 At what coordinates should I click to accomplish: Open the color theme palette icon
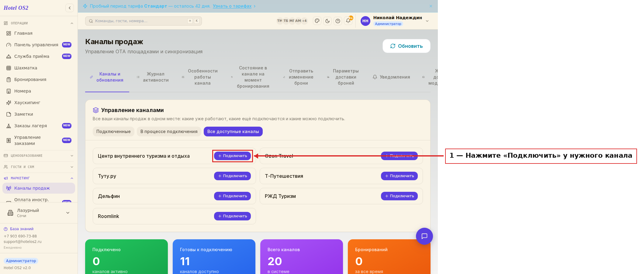click(x=317, y=21)
